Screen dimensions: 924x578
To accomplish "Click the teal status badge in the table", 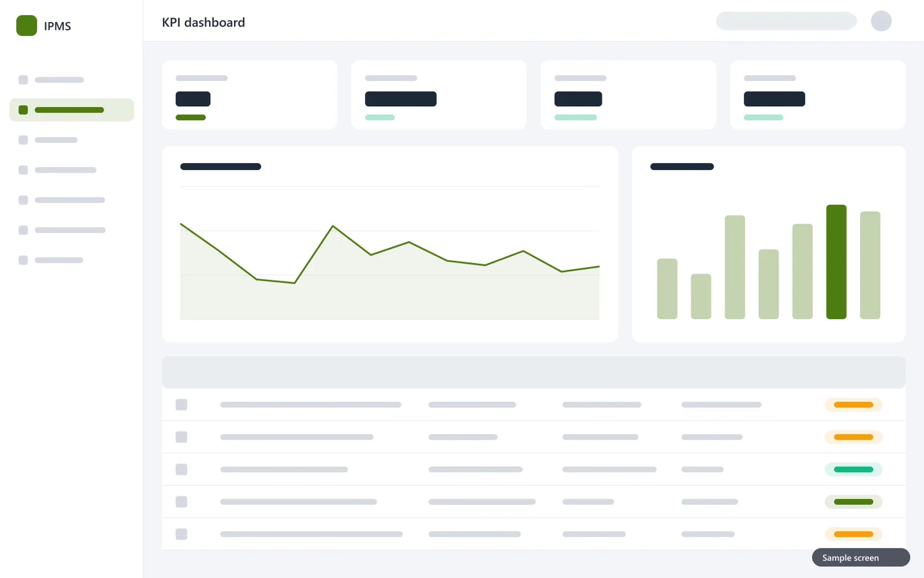I will [853, 469].
